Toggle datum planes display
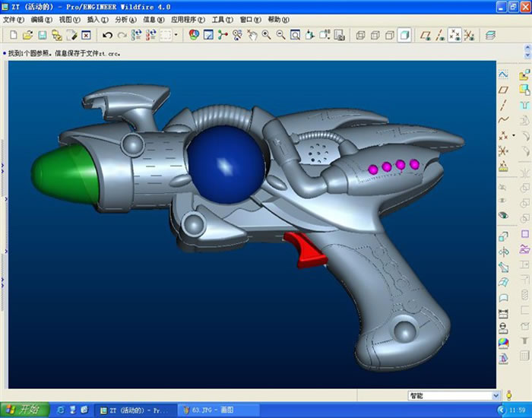 tap(426, 35)
